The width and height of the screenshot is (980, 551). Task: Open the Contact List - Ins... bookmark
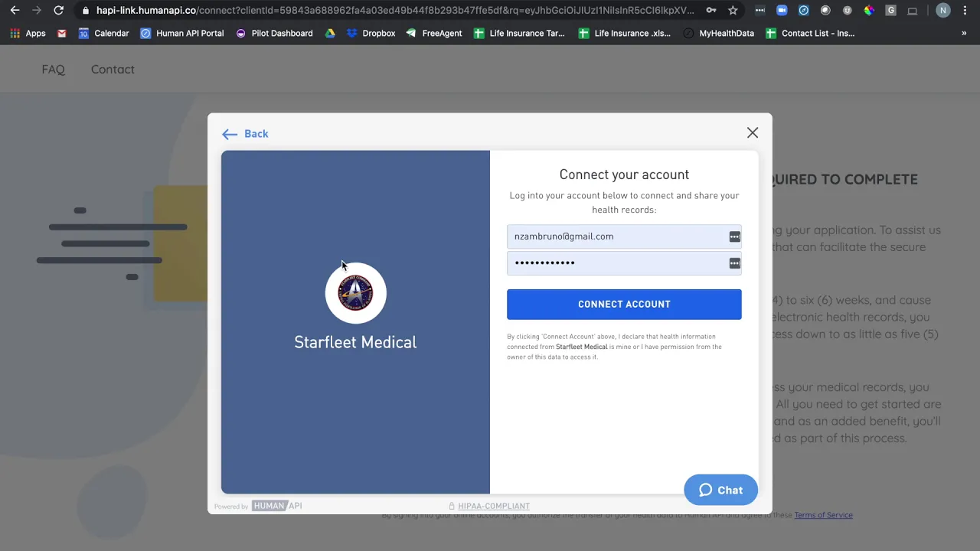810,34
